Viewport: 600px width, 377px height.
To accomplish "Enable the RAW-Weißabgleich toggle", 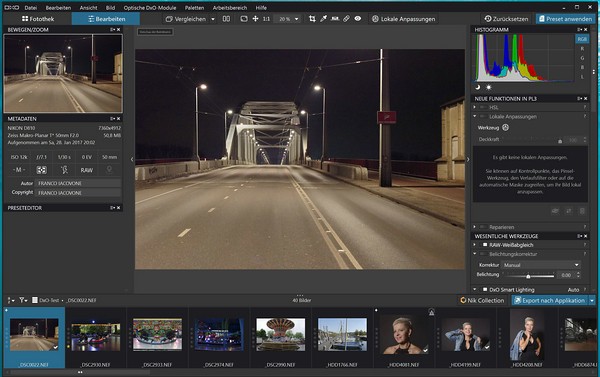I will [485, 245].
